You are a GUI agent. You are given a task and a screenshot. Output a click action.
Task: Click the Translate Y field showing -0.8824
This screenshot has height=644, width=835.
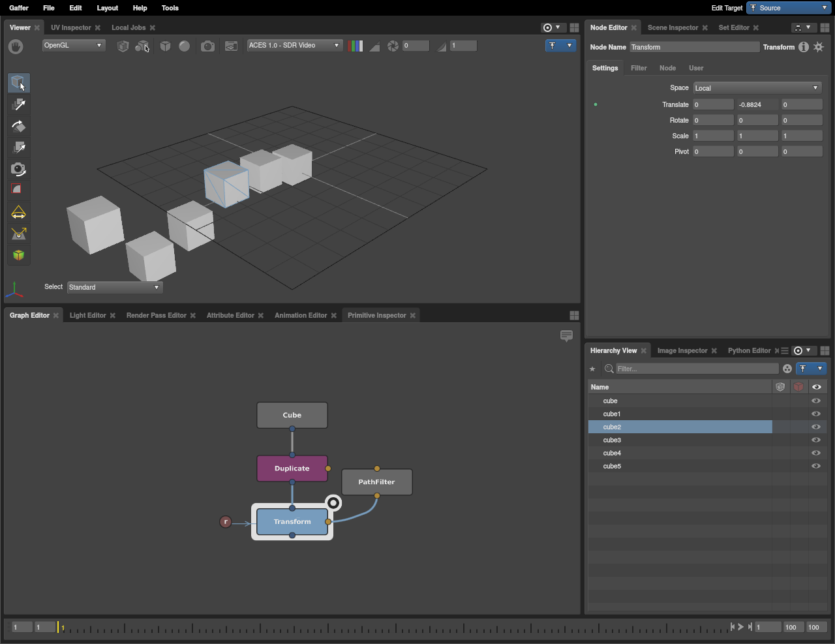pos(757,104)
